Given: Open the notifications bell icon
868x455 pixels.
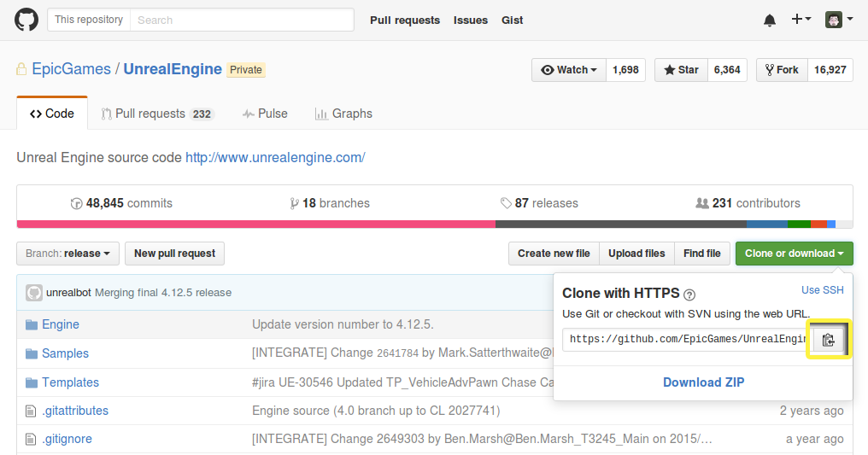Looking at the screenshot, I should (x=770, y=20).
